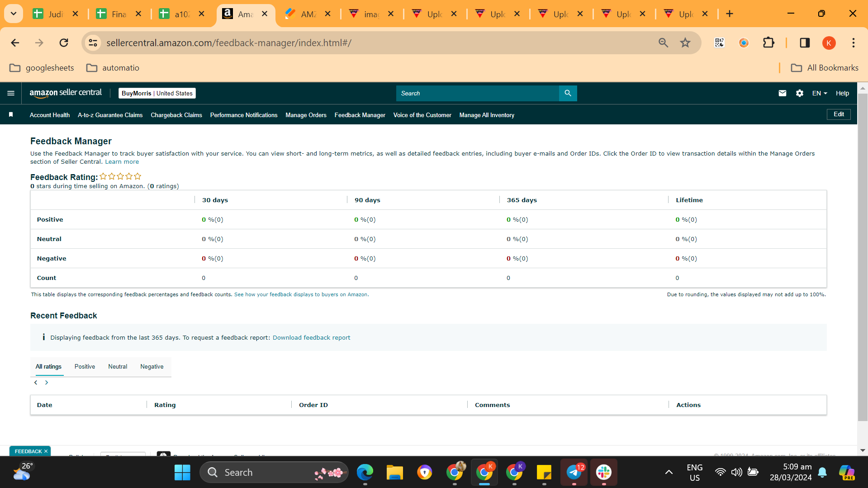Open the messages envelope icon

click(x=783, y=93)
